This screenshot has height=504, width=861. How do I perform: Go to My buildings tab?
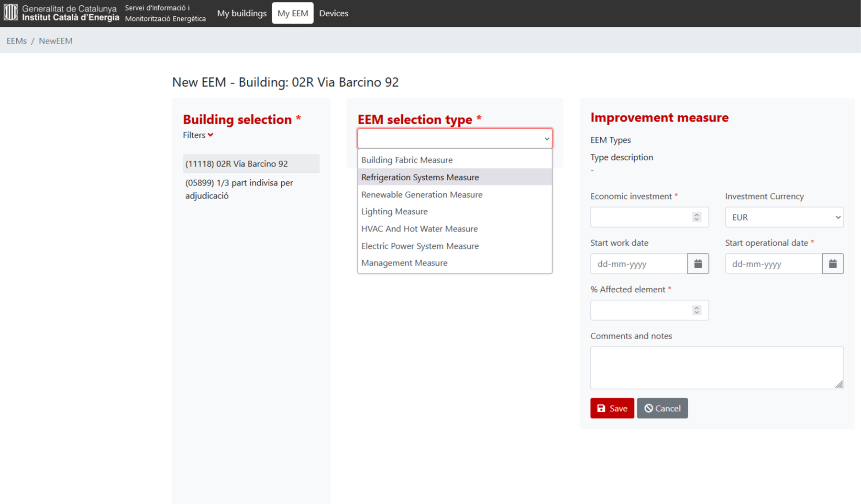[242, 13]
